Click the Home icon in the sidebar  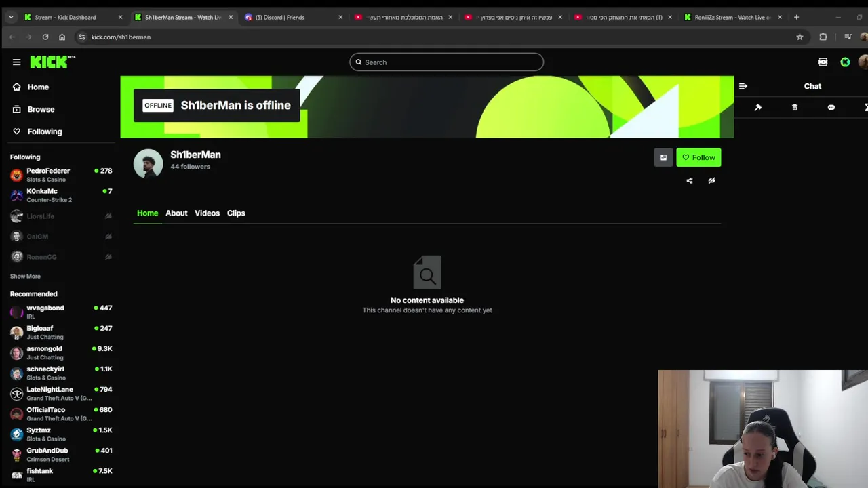[16, 87]
